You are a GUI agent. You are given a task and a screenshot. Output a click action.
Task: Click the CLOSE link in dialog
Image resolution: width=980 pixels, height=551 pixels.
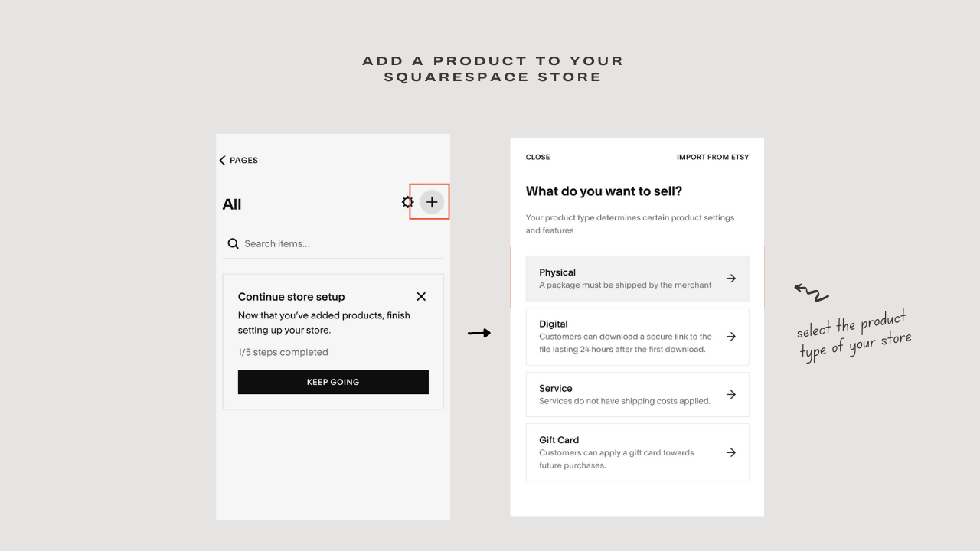coord(537,157)
